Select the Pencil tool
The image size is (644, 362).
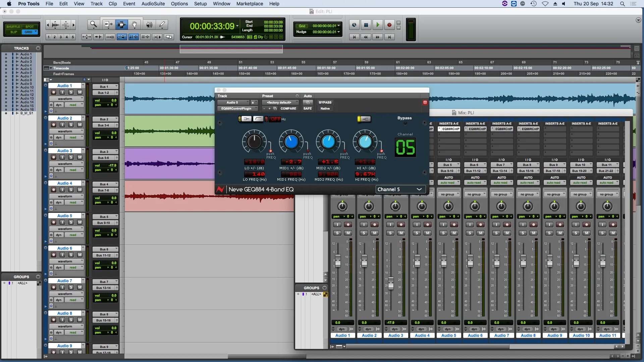click(162, 24)
